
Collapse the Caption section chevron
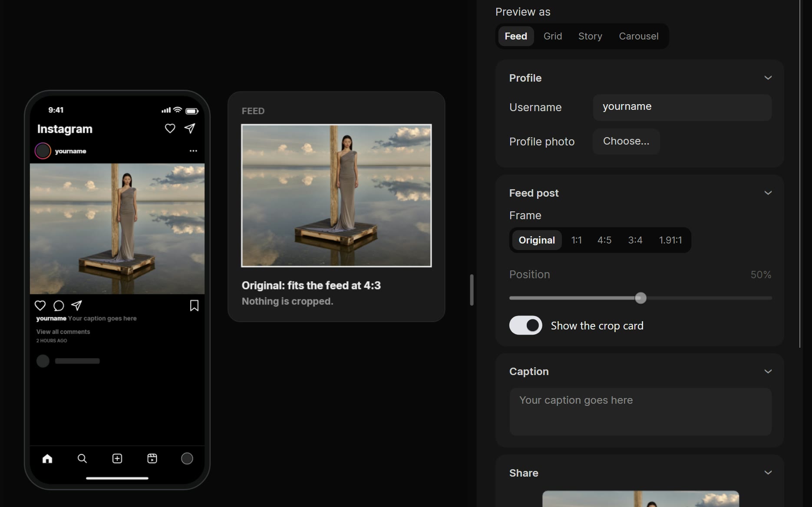click(x=768, y=372)
